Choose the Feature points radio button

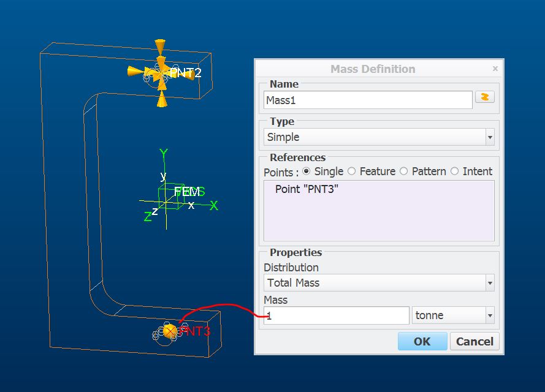tap(352, 171)
